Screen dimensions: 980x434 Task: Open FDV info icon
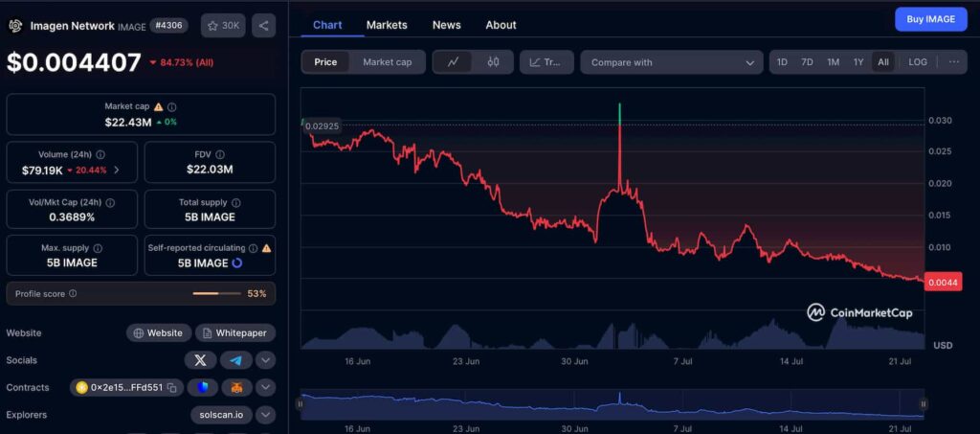tap(220, 154)
